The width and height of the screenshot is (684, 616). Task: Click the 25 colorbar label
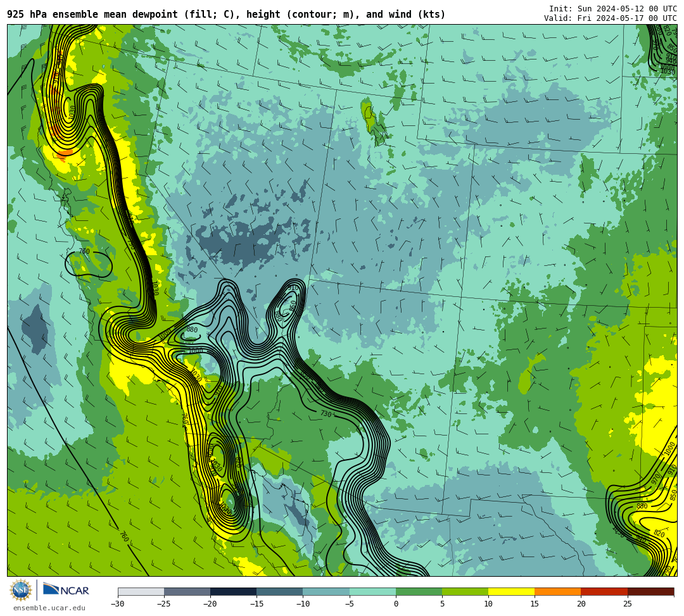pyautogui.click(x=627, y=604)
